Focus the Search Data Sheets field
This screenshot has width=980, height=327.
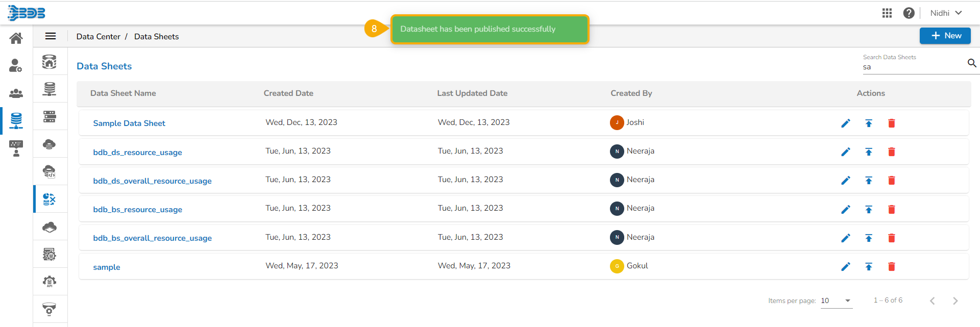pos(911,67)
